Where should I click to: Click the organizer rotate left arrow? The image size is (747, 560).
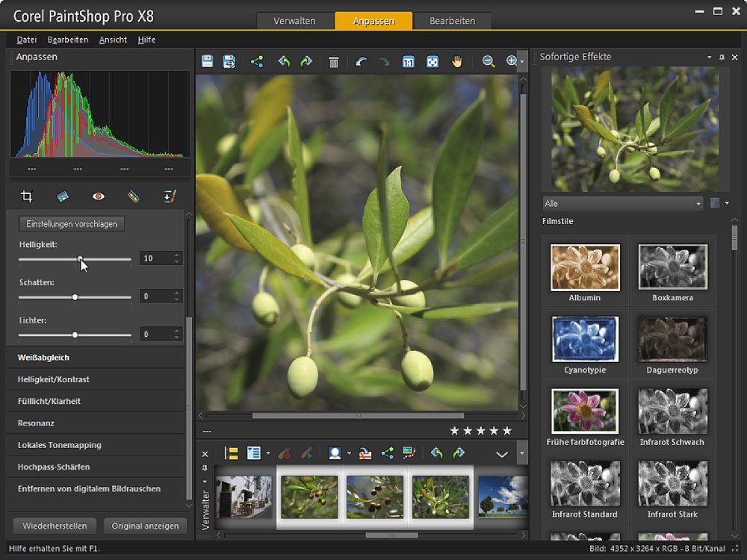click(x=437, y=453)
